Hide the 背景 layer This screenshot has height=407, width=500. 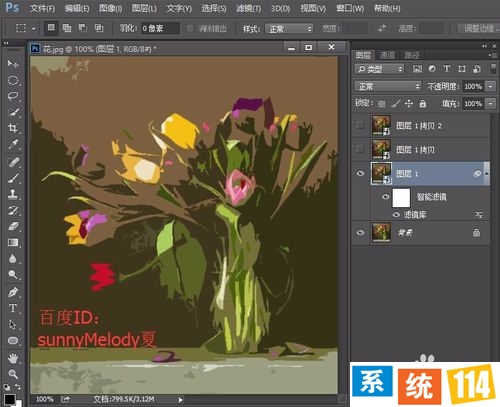click(360, 232)
